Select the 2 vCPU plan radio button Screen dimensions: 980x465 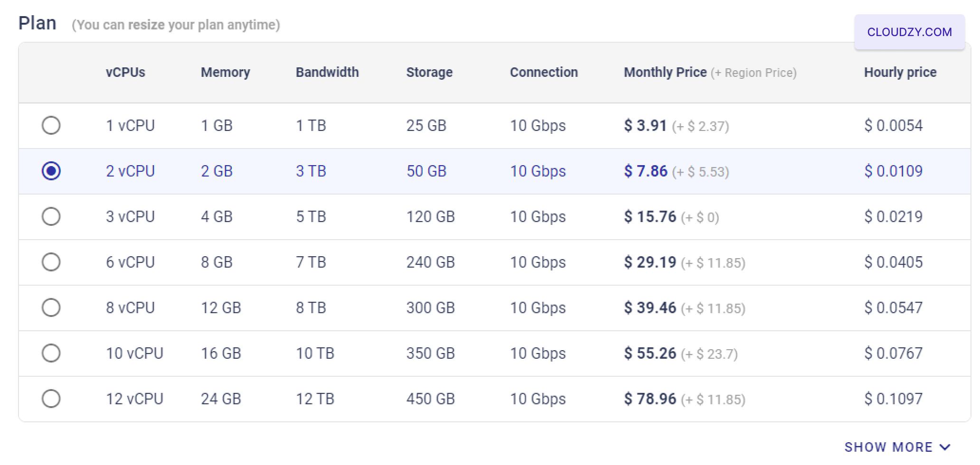51,171
